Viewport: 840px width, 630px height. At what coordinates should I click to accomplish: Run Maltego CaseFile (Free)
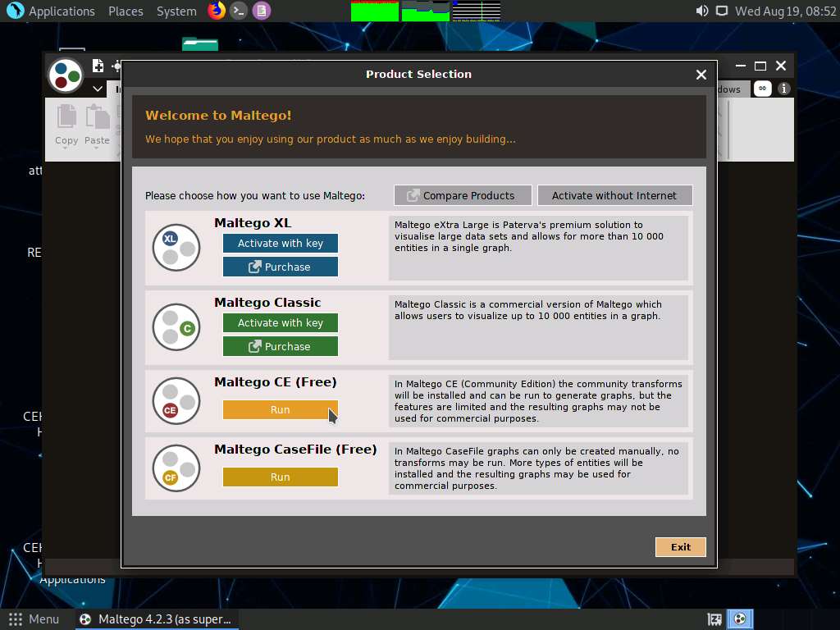point(281,477)
